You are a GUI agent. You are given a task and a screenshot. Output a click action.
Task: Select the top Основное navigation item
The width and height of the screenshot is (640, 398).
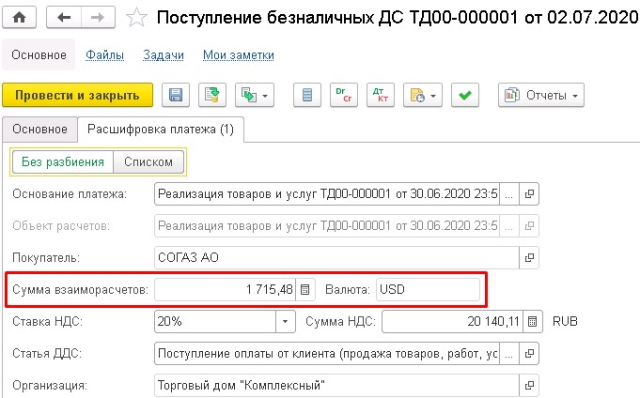tap(39, 55)
